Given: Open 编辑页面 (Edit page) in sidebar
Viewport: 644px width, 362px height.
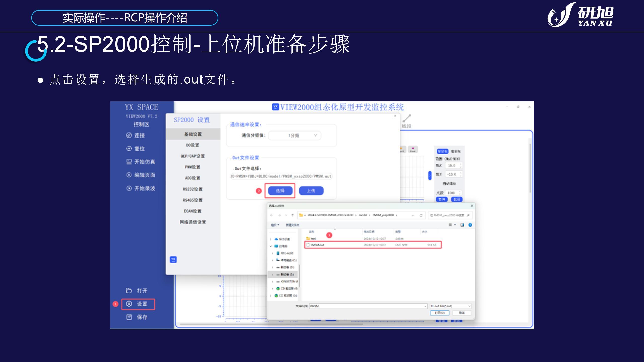Looking at the screenshot, I should (x=141, y=175).
